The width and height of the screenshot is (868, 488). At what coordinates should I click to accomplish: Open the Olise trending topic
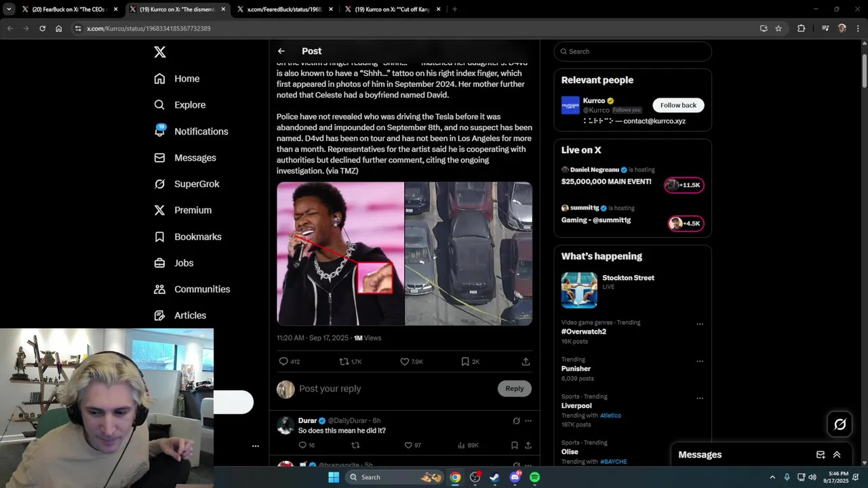570,452
